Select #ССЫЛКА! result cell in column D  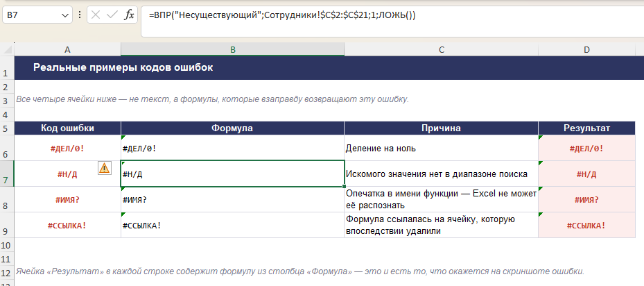click(586, 225)
